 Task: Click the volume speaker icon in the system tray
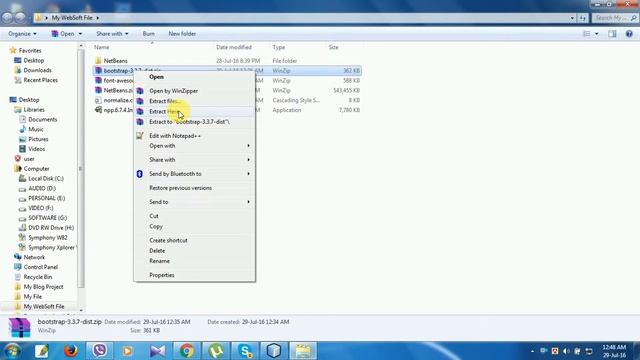[x=566, y=351]
